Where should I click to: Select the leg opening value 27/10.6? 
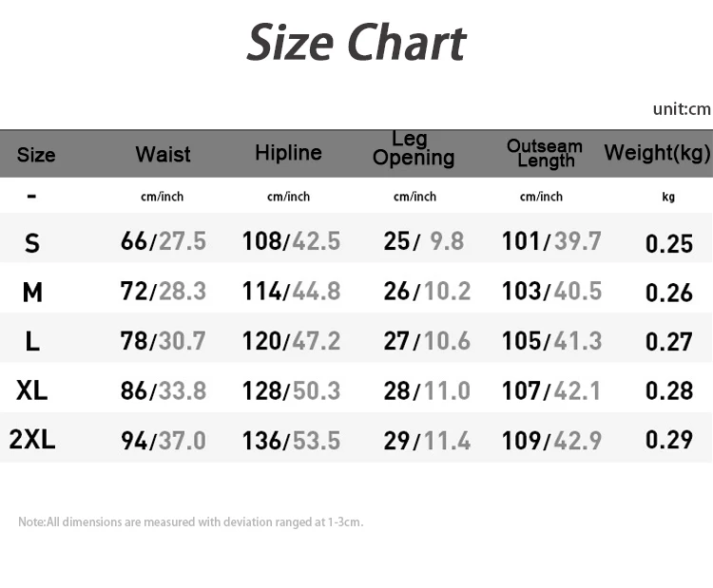tap(427, 341)
